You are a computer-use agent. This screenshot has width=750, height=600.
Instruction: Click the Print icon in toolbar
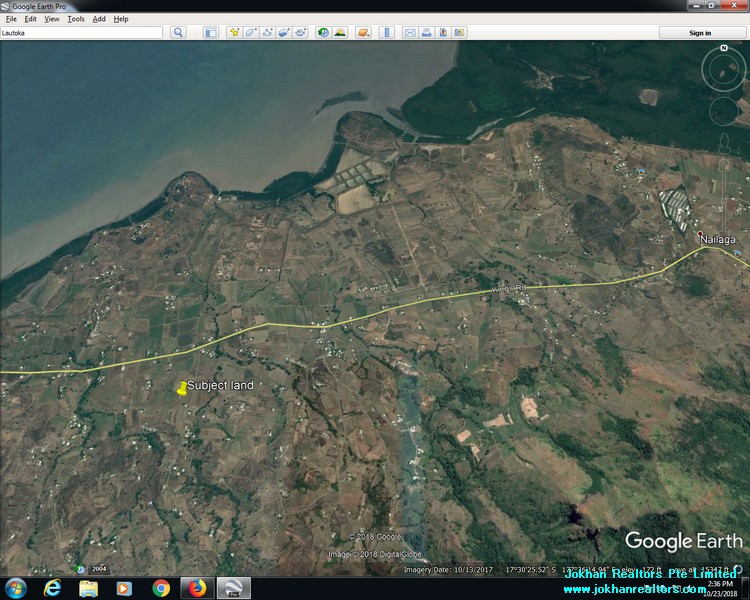[426, 32]
